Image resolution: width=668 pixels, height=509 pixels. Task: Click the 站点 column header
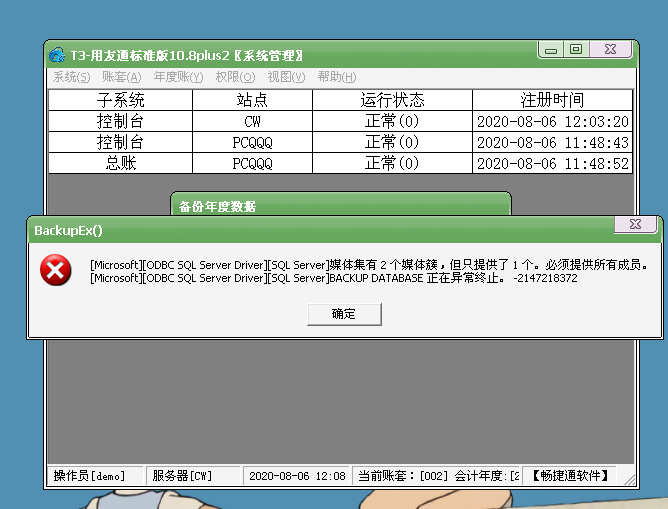[x=252, y=100]
